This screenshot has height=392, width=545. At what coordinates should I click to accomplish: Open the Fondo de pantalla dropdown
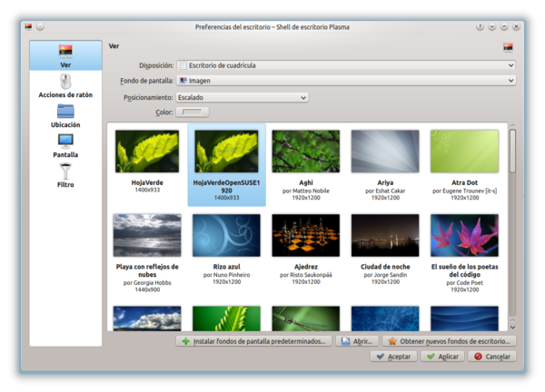[x=346, y=81]
